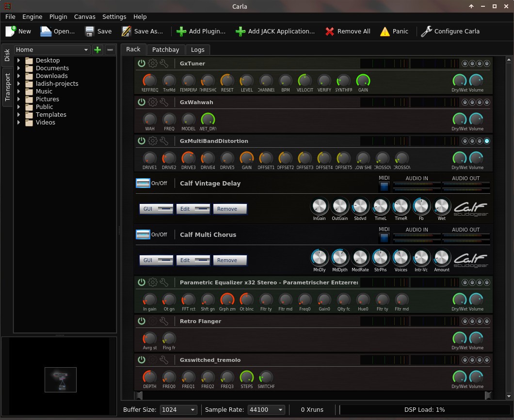Click Retro Flanger wrench icon
This screenshot has height=420, width=514.
coord(164,321)
